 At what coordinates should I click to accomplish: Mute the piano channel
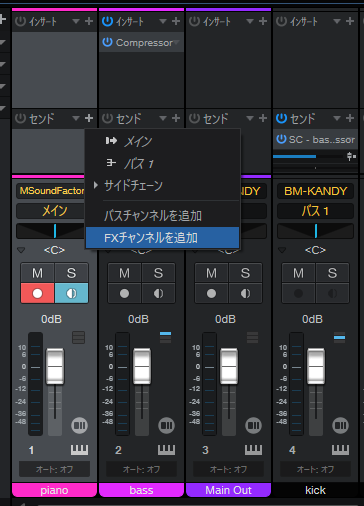(x=37, y=273)
